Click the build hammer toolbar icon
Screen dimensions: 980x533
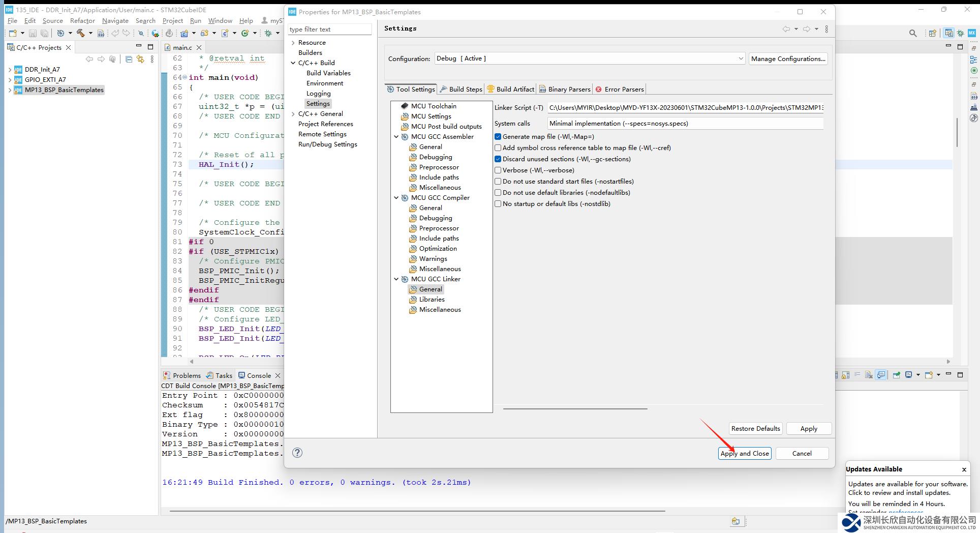pos(80,34)
